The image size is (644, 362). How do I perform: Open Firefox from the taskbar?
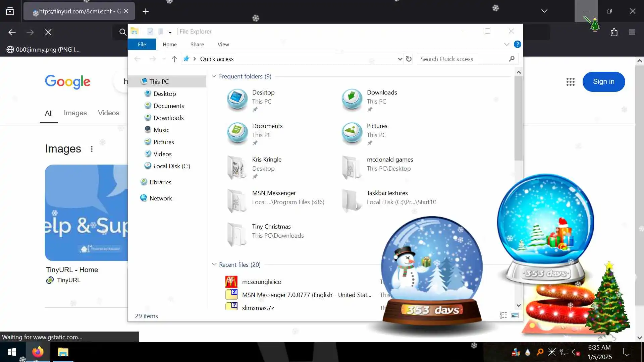[x=38, y=352]
